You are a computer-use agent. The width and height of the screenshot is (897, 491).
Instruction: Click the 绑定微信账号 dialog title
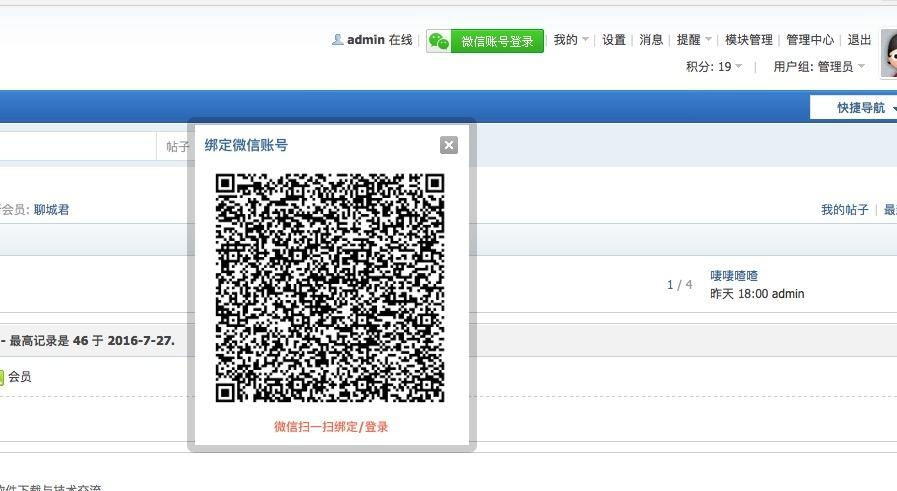[246, 145]
